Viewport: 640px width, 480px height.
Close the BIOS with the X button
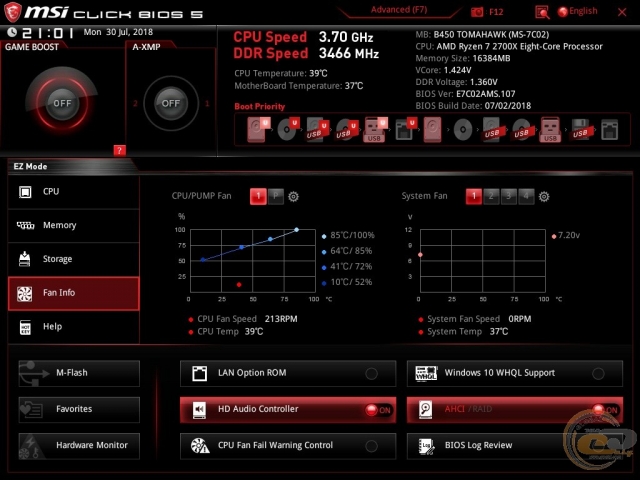pos(622,12)
